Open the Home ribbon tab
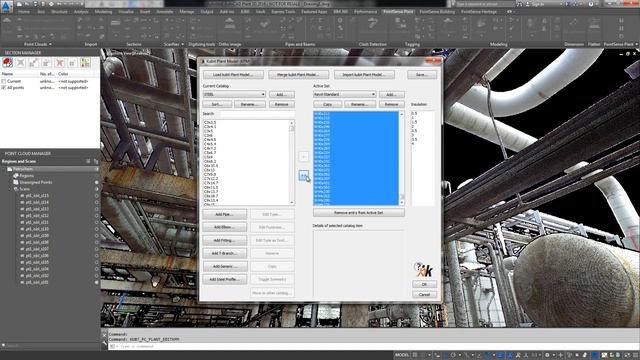The width and height of the screenshot is (640, 360). (24, 12)
